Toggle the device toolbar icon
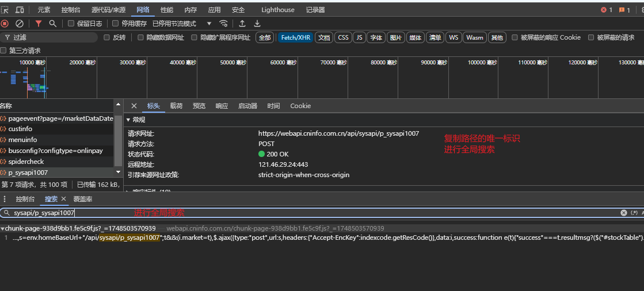The width and height of the screenshot is (644, 291). click(x=20, y=10)
